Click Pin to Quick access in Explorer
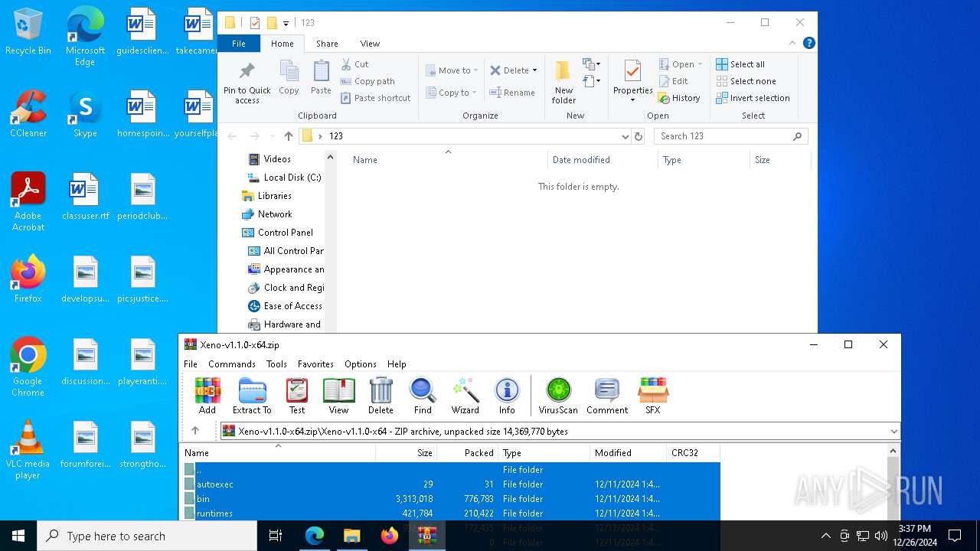This screenshot has width=980, height=551. (x=247, y=83)
